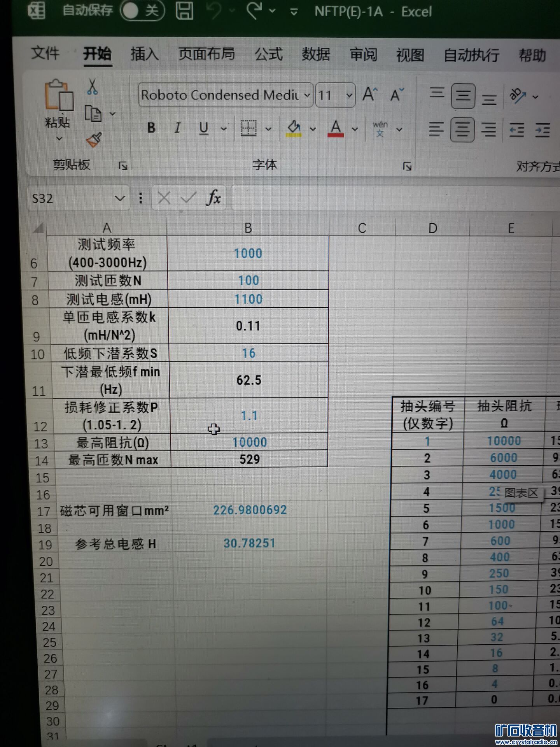
Task: Click the Select All corner triangle
Action: coord(38,227)
